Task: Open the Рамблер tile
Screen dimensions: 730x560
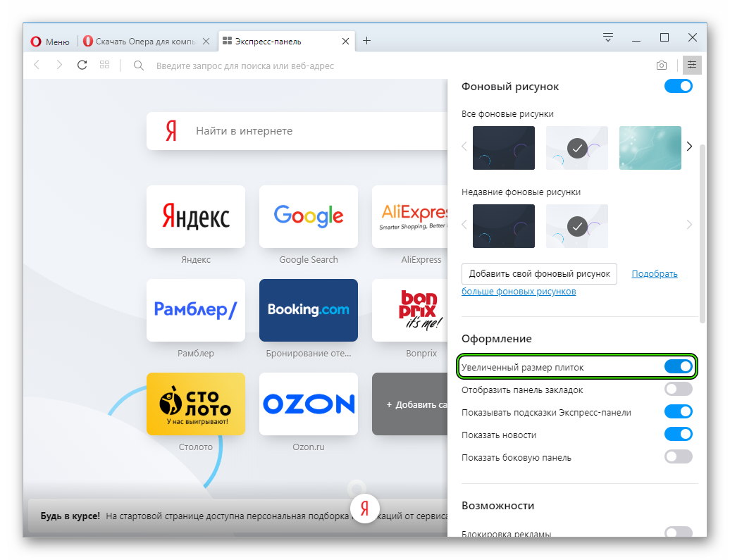Action: tap(196, 310)
